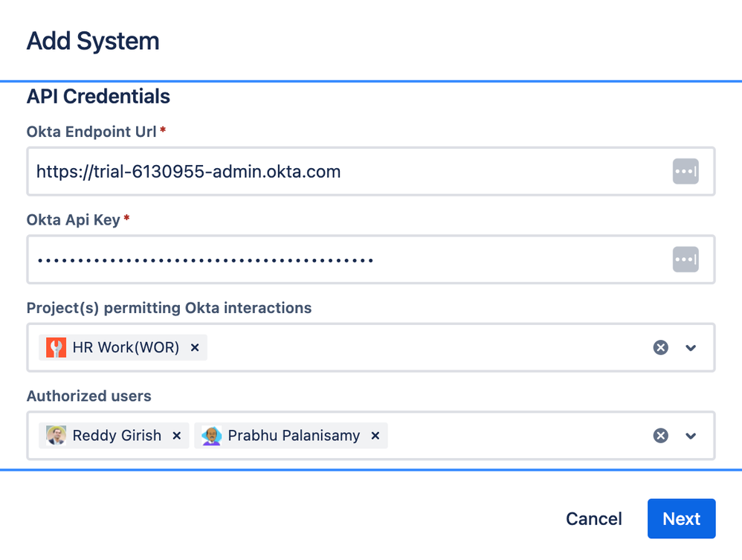
Task: Click inside the projects selection box
Action: (x=424, y=347)
